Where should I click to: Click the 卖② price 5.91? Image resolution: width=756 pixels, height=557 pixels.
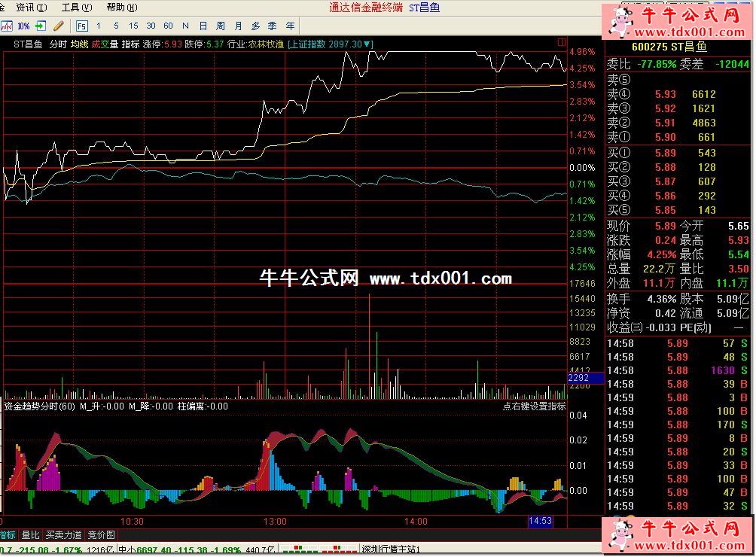(666, 123)
